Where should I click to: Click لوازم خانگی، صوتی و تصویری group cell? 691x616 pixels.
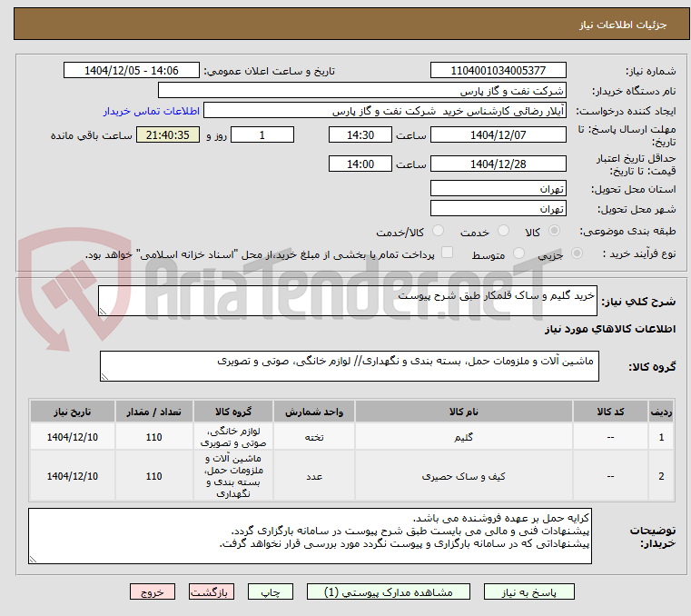(233, 437)
